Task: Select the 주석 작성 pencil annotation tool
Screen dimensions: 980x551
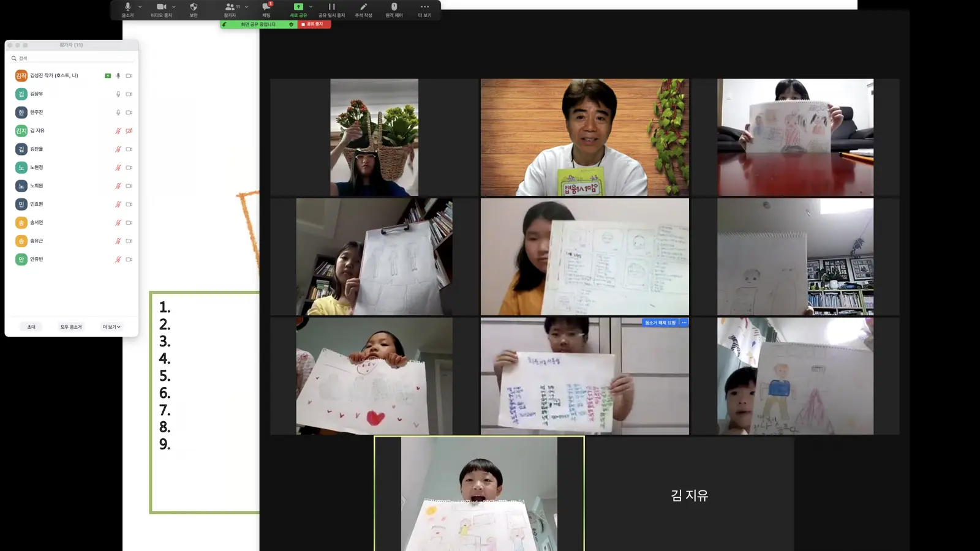Action: pyautogui.click(x=363, y=7)
